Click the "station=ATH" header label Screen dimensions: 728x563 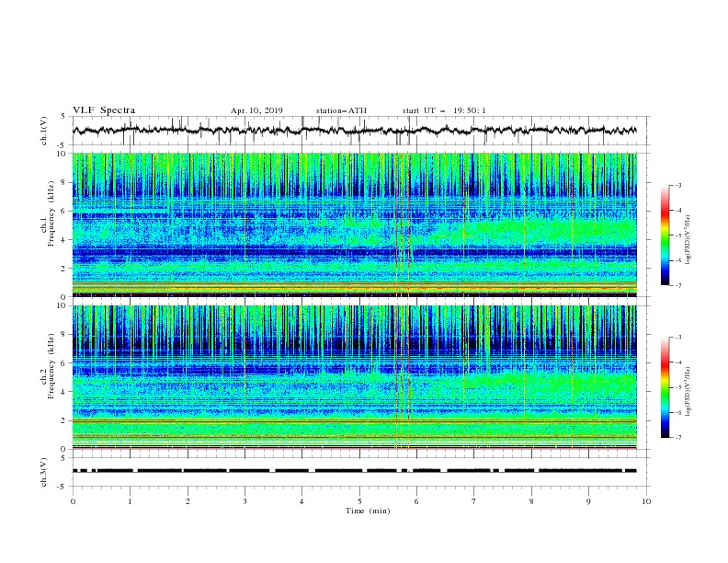pos(341,110)
